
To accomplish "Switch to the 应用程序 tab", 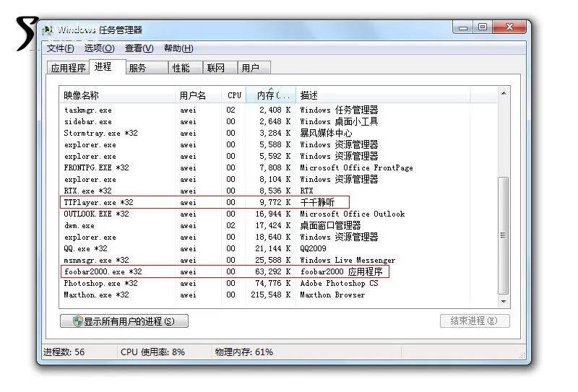I will [68, 68].
